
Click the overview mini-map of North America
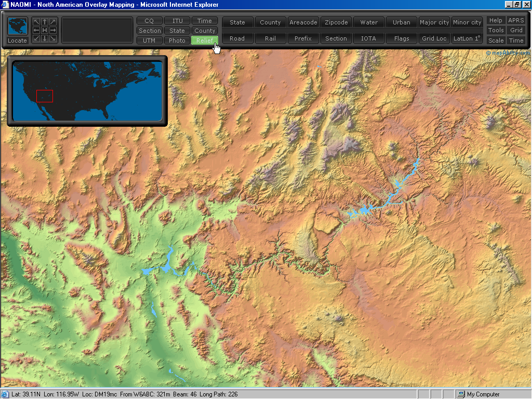[x=87, y=91]
